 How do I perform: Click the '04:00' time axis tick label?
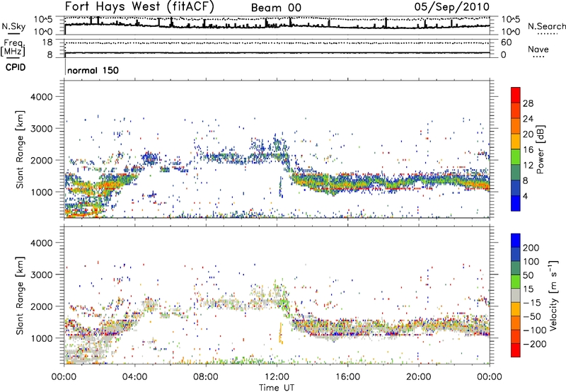[x=134, y=376]
